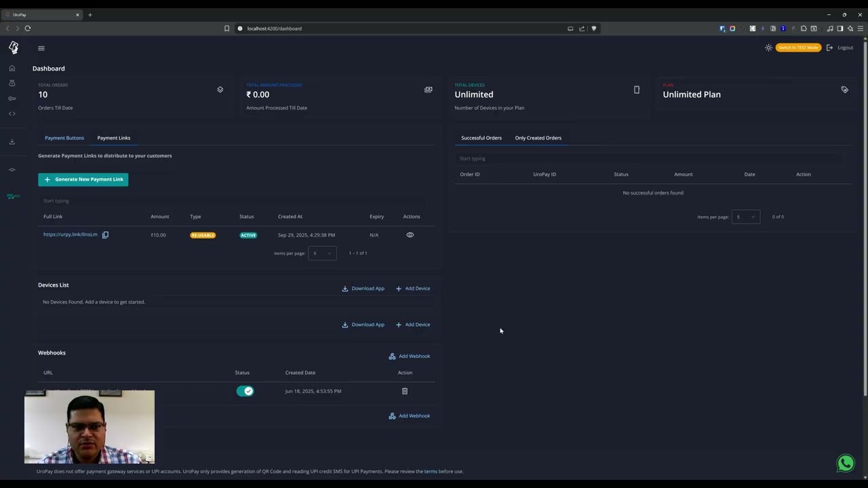The width and height of the screenshot is (868, 488).
Task: Click the ₹10.00 amount cell
Action: [158, 235]
